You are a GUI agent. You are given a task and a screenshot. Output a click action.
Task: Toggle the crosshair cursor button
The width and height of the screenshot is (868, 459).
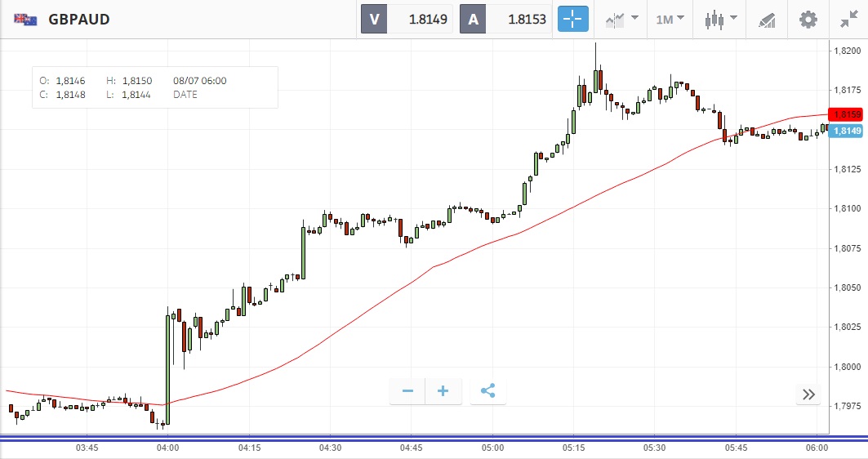[x=572, y=19]
